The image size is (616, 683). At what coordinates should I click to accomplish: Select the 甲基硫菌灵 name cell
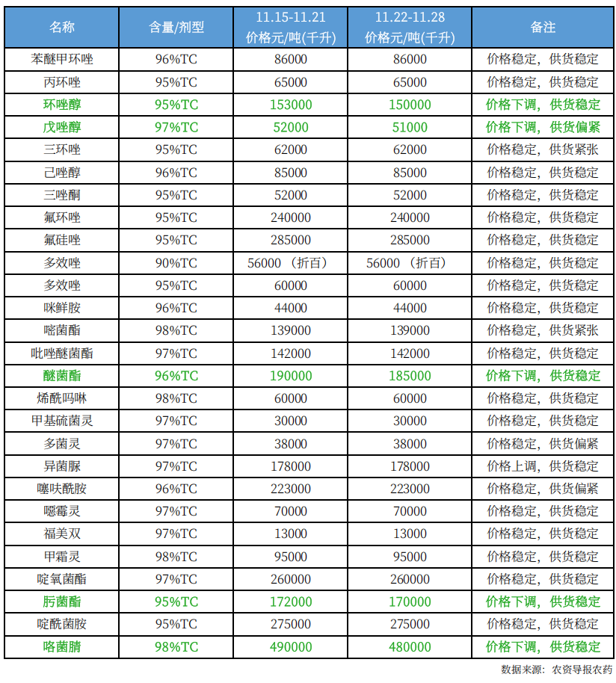click(x=61, y=421)
